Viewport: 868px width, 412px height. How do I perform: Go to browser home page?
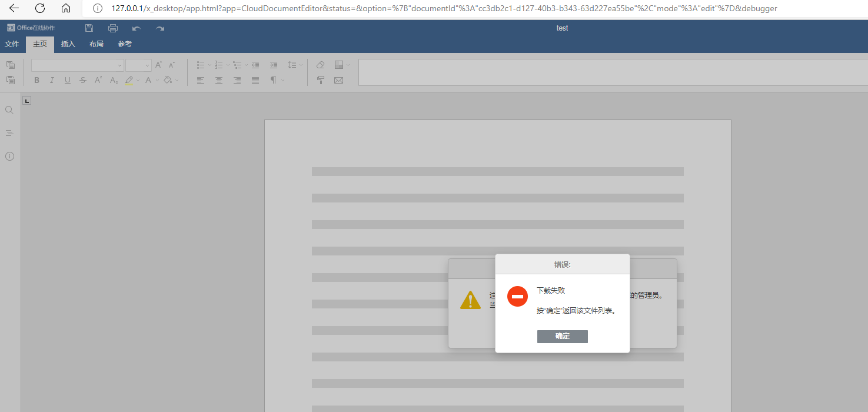(66, 8)
